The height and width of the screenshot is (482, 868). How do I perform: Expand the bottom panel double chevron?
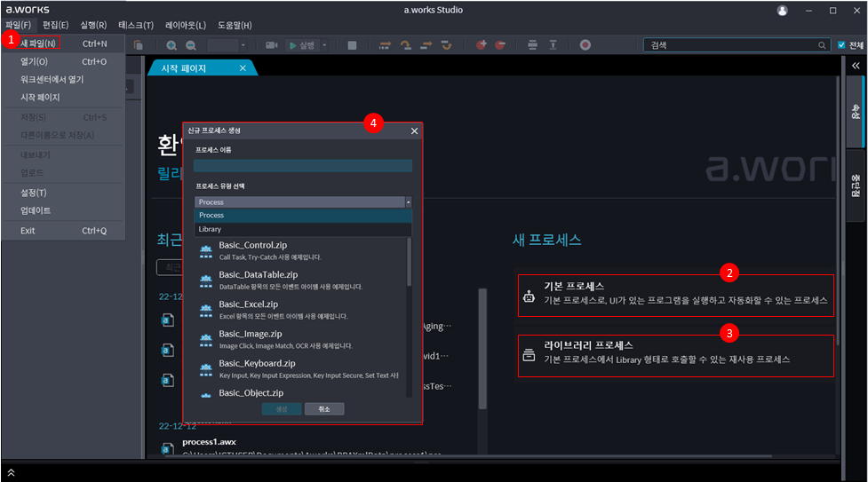click(x=11, y=472)
